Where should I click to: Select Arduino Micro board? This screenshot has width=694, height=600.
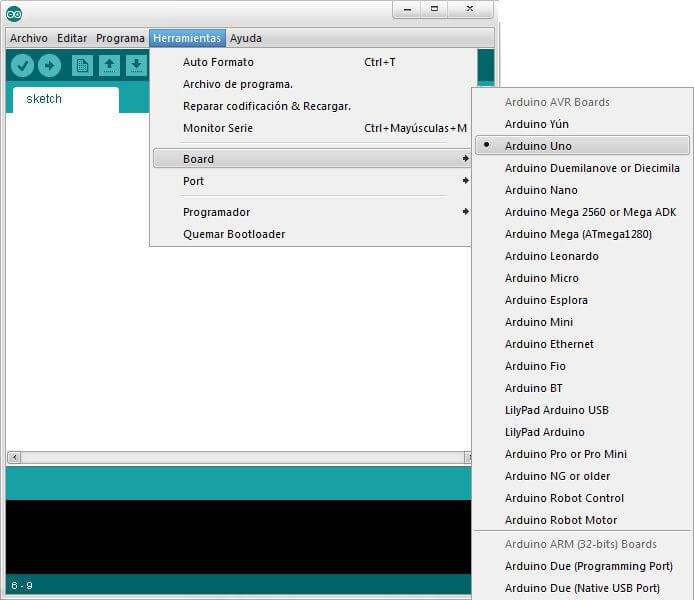tap(582, 278)
